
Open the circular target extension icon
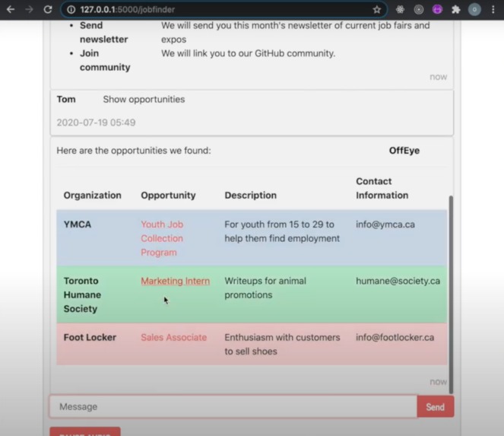419,10
